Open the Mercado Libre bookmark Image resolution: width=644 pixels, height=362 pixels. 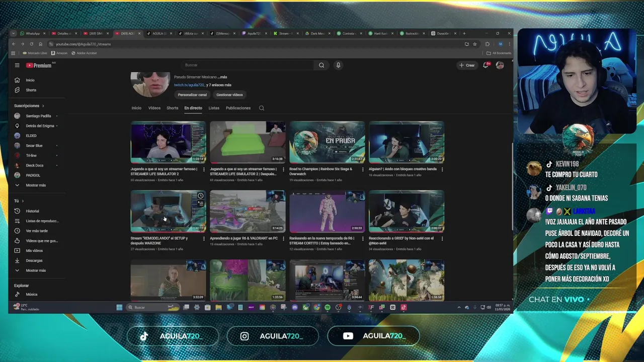click(x=35, y=53)
